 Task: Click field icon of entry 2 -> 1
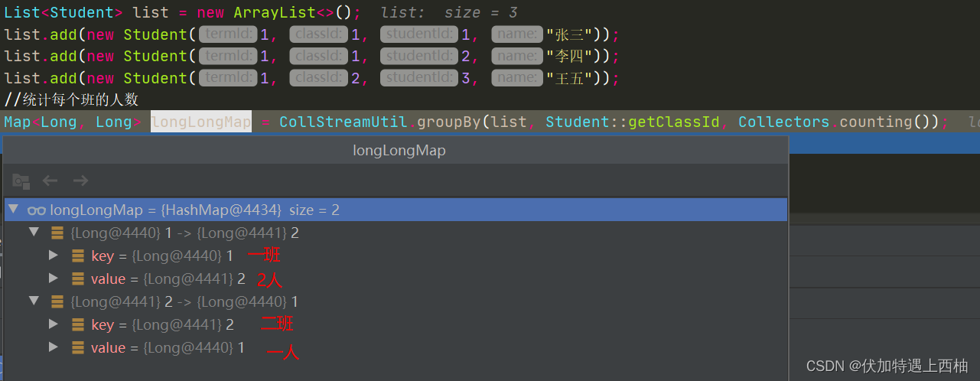[x=57, y=301]
